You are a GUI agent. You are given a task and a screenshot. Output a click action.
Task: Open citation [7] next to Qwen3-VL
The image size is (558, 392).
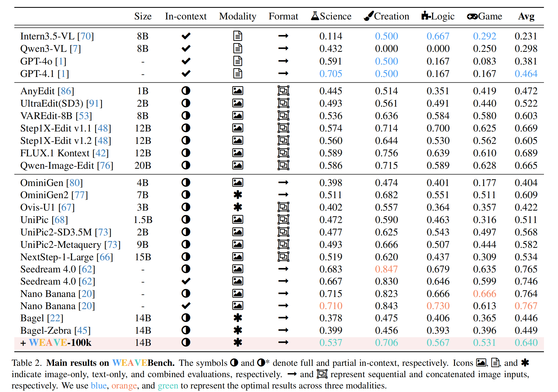point(75,49)
